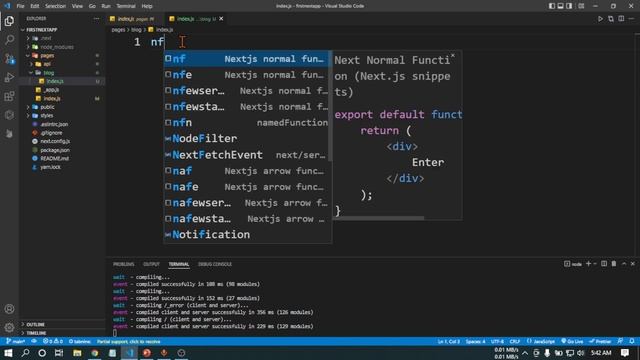Click the Run Code play icon
640x360 pixels.
(x=600, y=19)
